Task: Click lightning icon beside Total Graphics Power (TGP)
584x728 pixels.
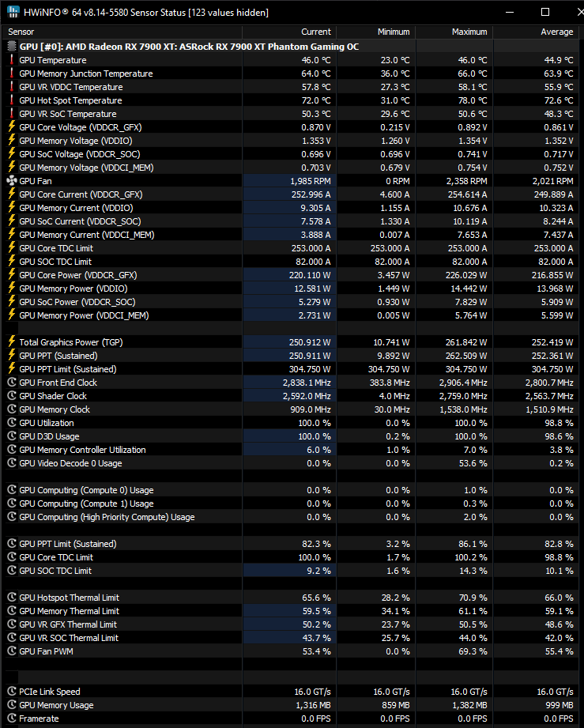Action: [12, 341]
